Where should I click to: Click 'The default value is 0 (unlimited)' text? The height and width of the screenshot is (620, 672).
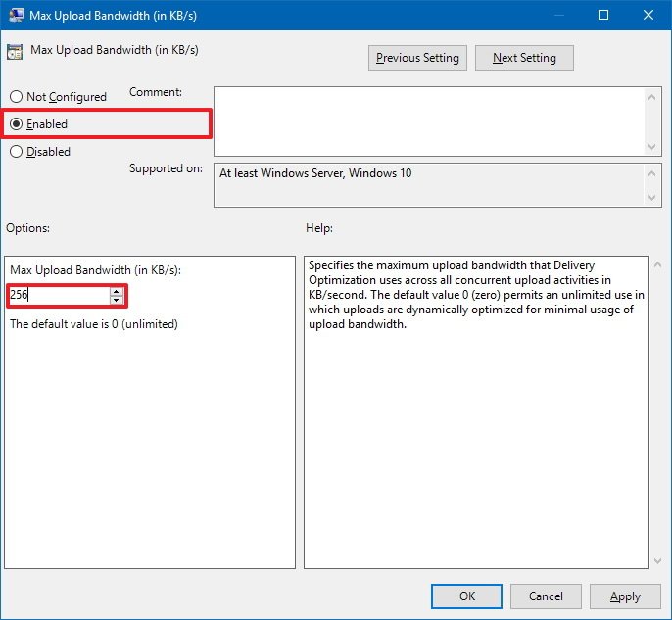click(x=94, y=324)
